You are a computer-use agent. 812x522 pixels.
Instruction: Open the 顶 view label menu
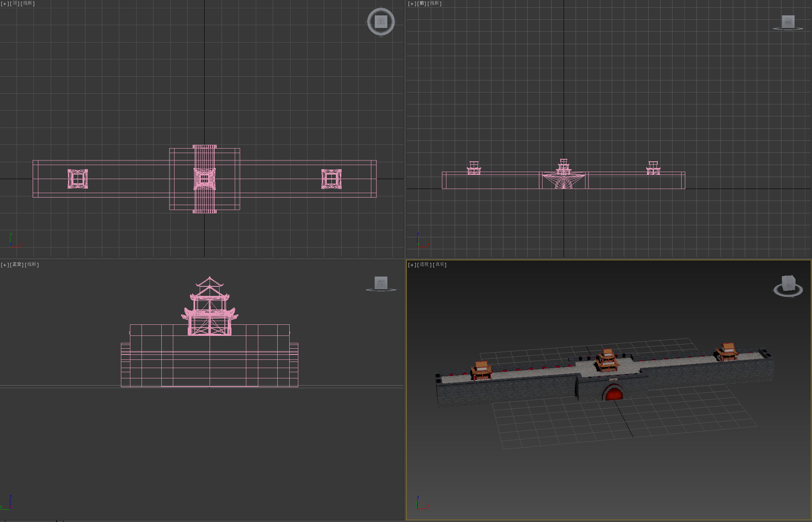[x=15, y=3]
